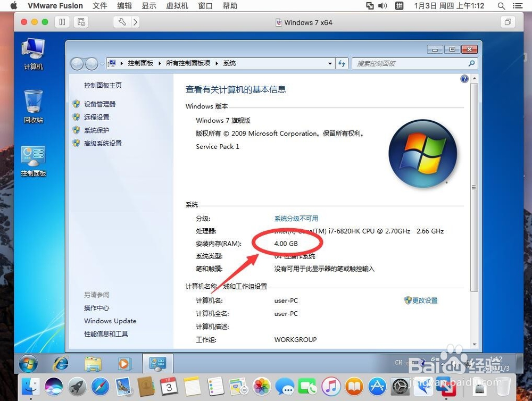Click the CH language indicator in tray
This screenshot has height=401, width=532.
pos(398,362)
